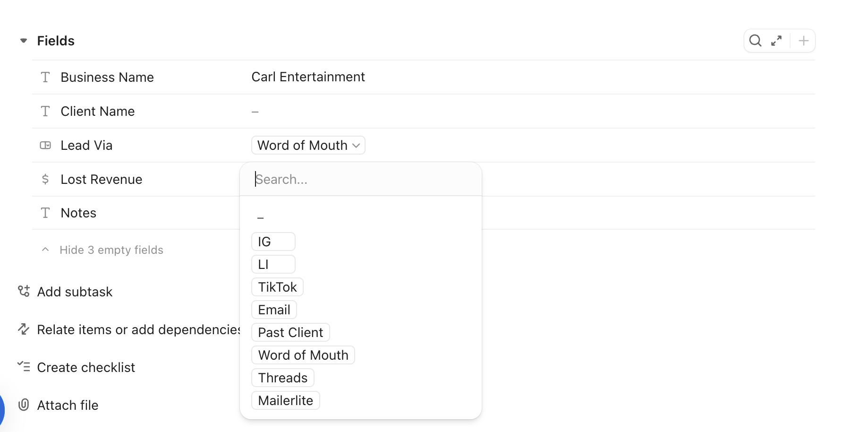Image resolution: width=868 pixels, height=432 pixels.
Task: Pick the Mailerlite option
Action: point(286,400)
